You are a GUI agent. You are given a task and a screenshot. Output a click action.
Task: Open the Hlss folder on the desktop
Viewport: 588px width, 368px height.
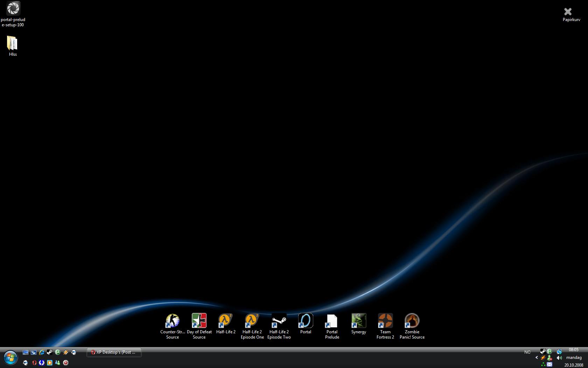point(13,46)
